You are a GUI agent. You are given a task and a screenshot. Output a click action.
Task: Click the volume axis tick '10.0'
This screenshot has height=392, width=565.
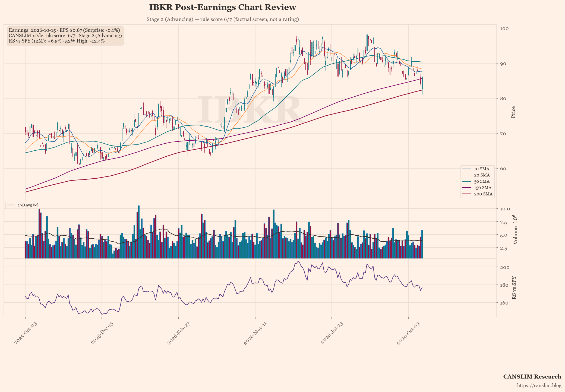click(x=505, y=209)
